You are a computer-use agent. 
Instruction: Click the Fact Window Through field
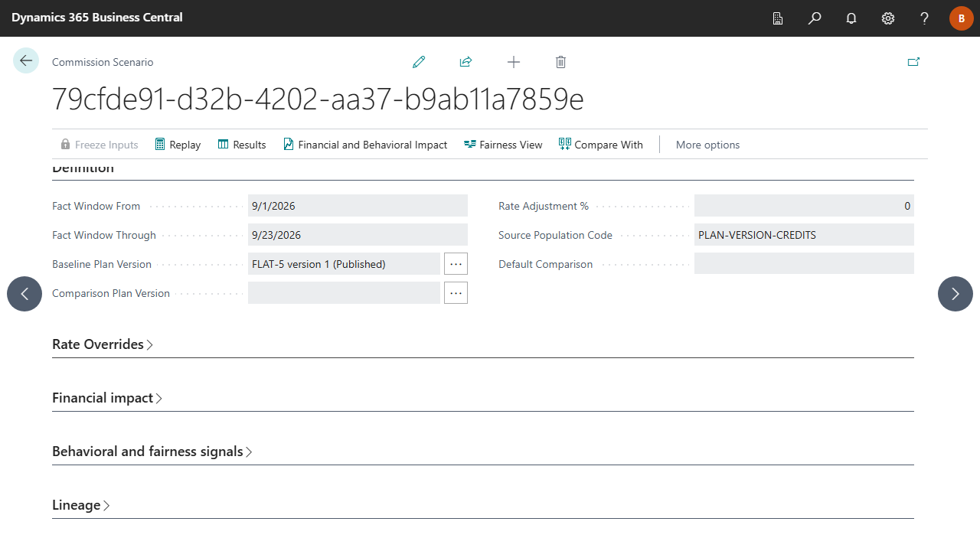tap(358, 235)
